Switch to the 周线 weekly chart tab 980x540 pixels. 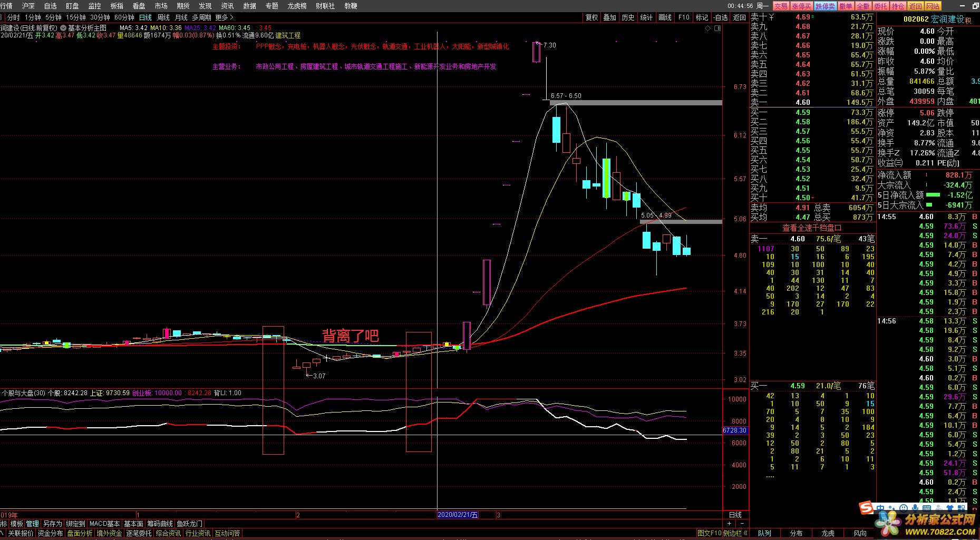pyautogui.click(x=163, y=17)
